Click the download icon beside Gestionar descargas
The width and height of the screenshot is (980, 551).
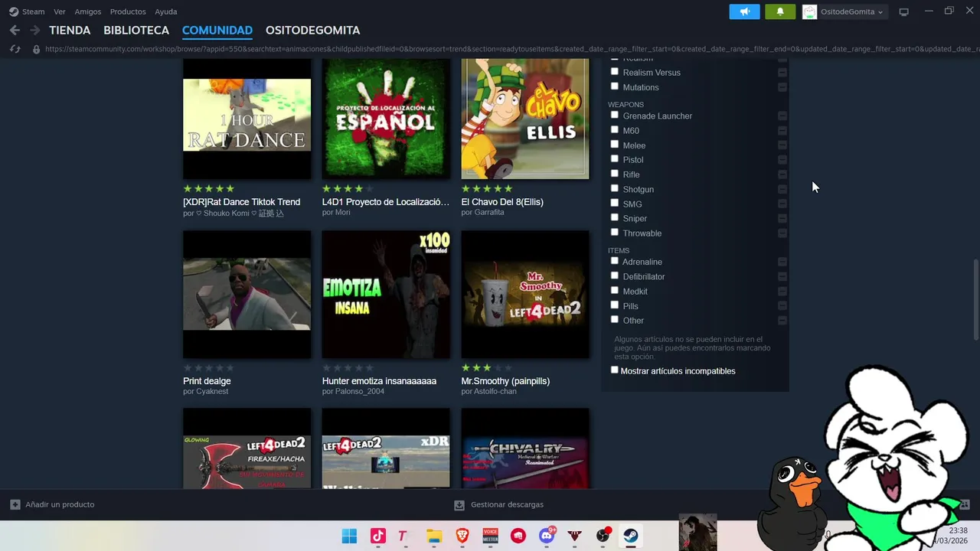tap(459, 505)
